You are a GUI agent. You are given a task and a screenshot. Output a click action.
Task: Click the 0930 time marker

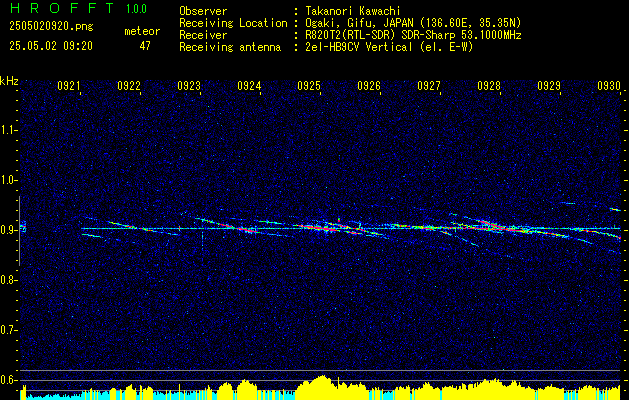point(609,85)
